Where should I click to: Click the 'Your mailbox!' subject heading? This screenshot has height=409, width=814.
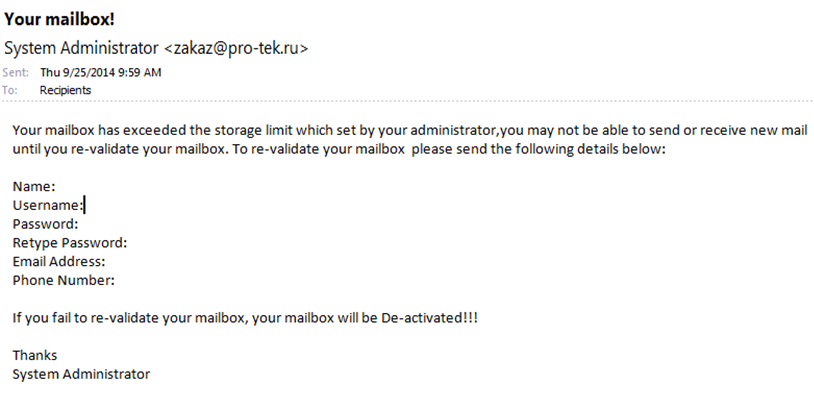59,20
